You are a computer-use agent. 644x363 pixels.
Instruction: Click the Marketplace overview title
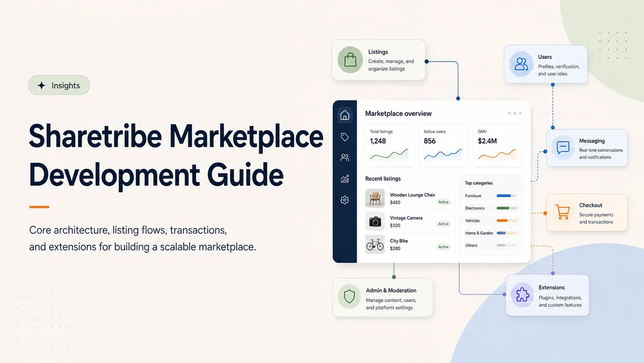[398, 113]
